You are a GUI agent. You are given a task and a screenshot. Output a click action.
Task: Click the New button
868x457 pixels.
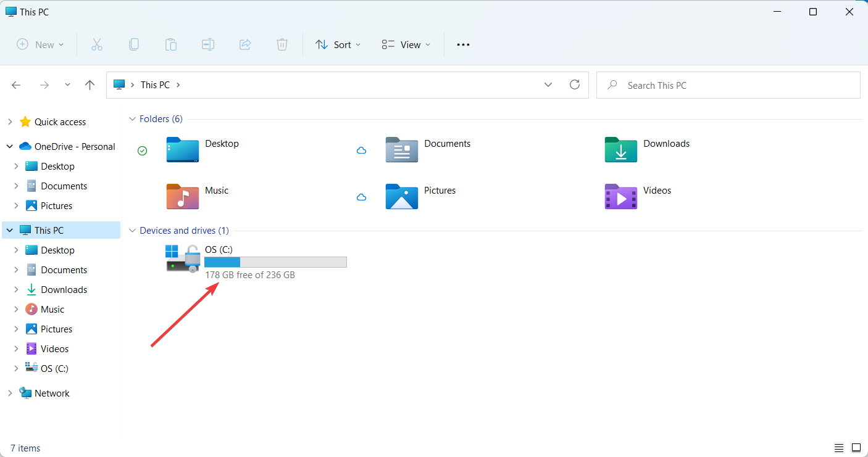click(x=40, y=44)
